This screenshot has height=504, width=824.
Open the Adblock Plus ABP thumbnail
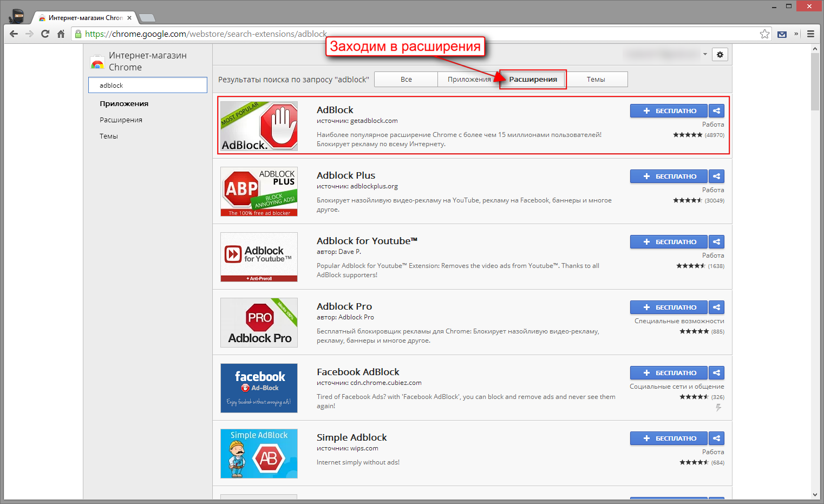259,191
